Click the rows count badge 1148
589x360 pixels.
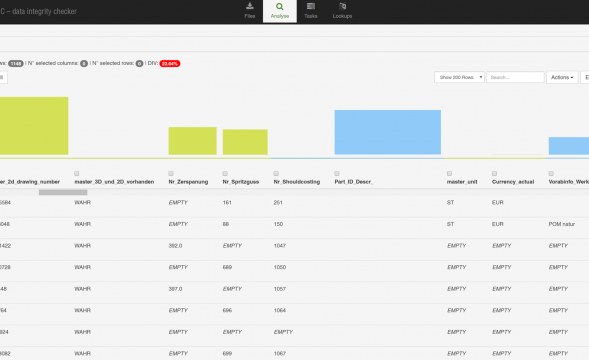pyautogui.click(x=16, y=64)
